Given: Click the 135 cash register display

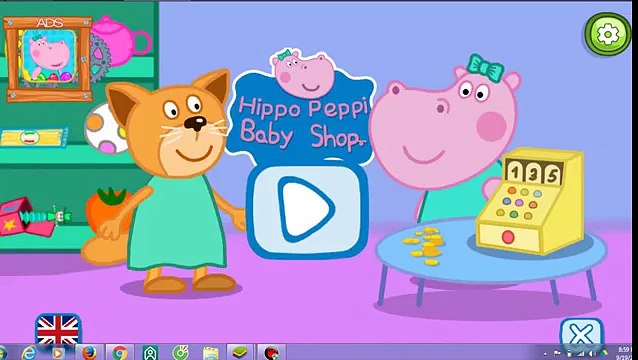Looking at the screenshot, I should 533,172.
